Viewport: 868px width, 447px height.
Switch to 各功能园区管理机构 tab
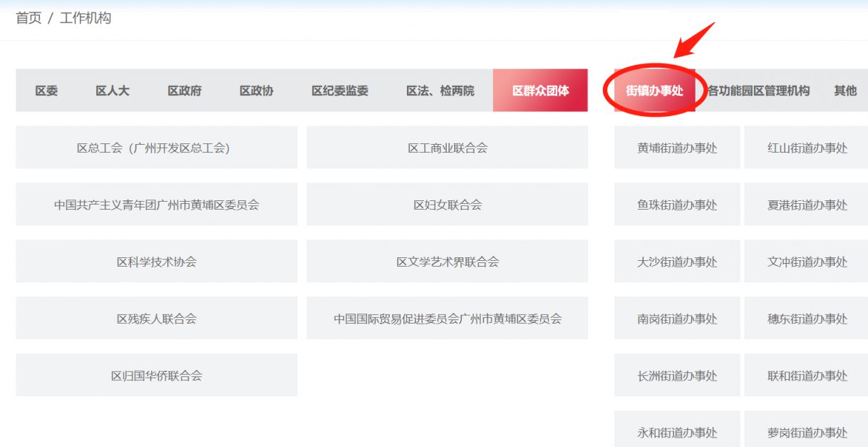tap(759, 91)
